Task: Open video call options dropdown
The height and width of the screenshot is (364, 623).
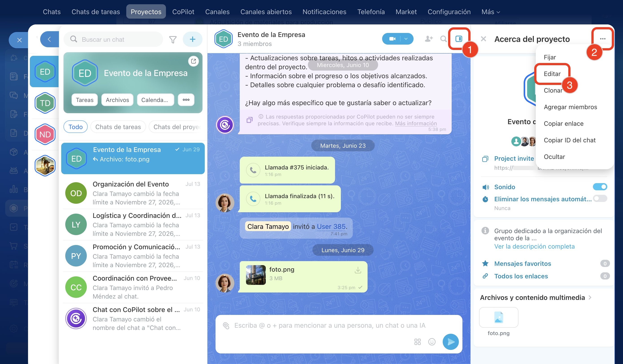Action: click(406, 39)
